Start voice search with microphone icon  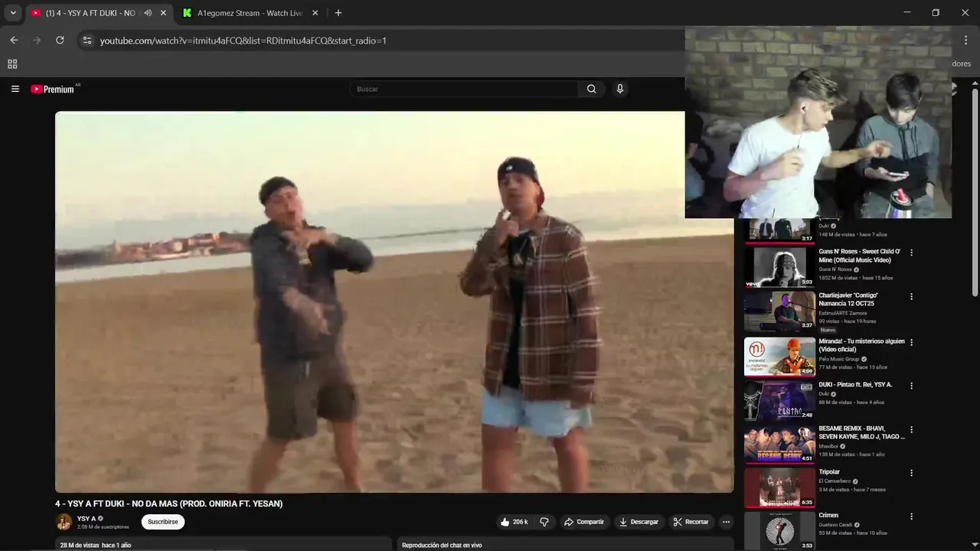click(620, 89)
